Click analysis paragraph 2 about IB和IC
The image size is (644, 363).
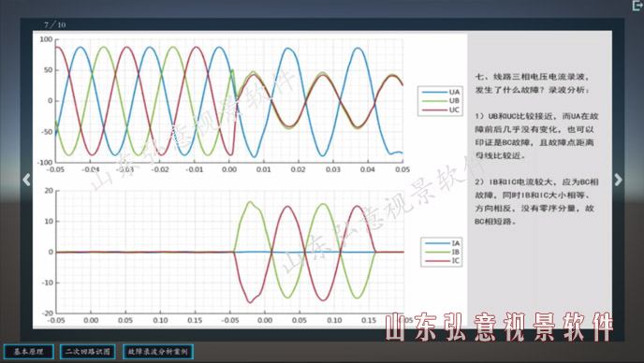tap(536, 201)
